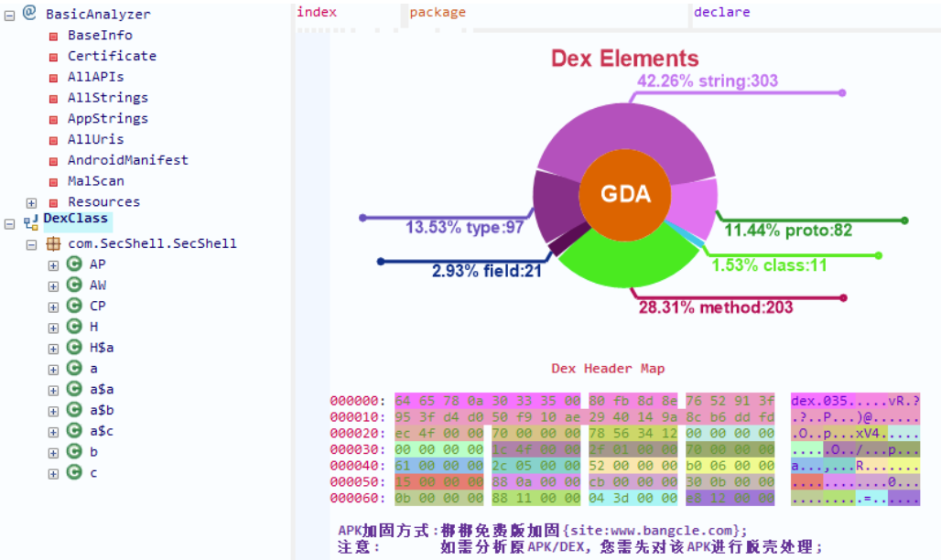Viewport: 941px width, 560px height.
Task: Expand the Resources node
Action: [31, 202]
